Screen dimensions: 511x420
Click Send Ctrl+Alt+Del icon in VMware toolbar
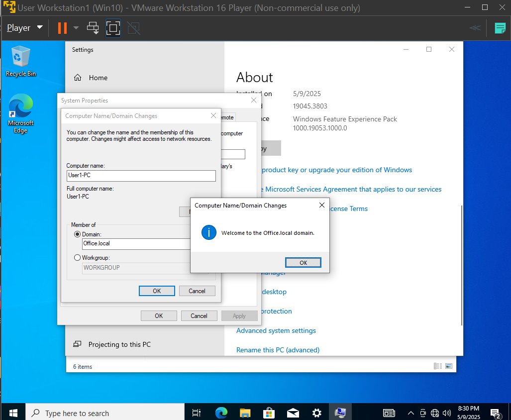point(93,28)
